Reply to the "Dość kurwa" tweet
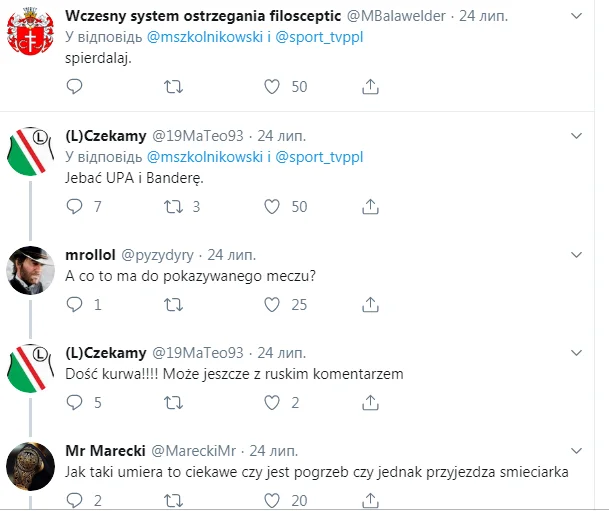 (74, 402)
